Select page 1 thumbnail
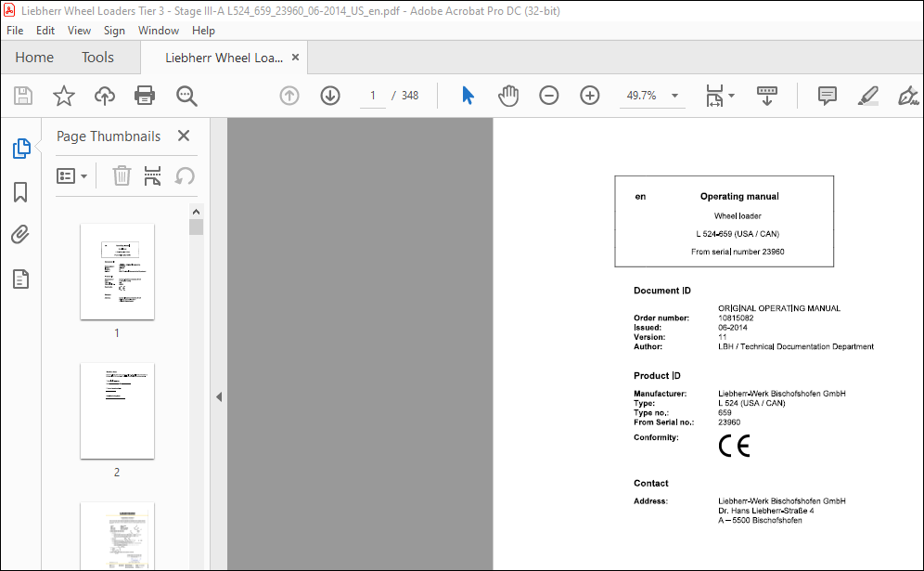Image resolution: width=924 pixels, height=571 pixels. click(x=117, y=272)
